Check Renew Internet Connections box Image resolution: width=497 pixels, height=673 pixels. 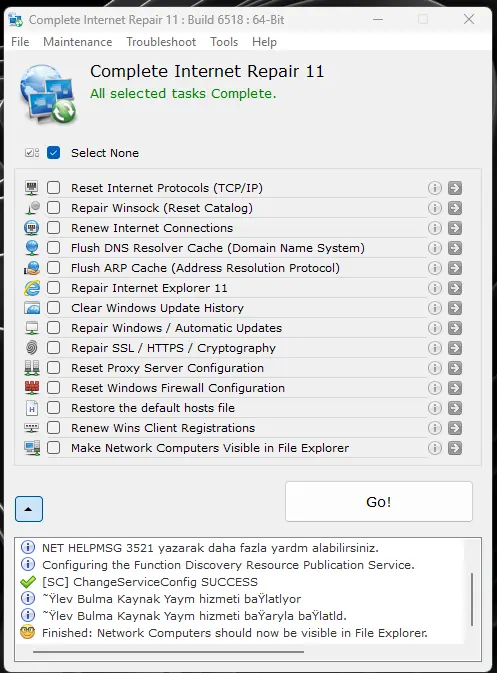coord(54,228)
